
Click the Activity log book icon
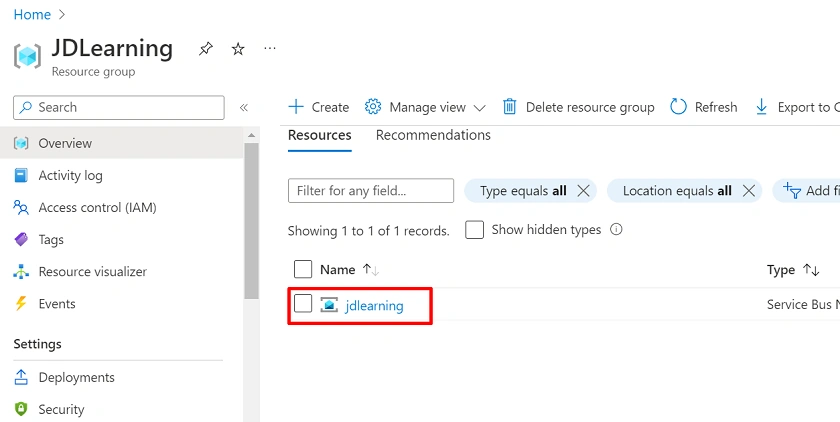tap(21, 175)
